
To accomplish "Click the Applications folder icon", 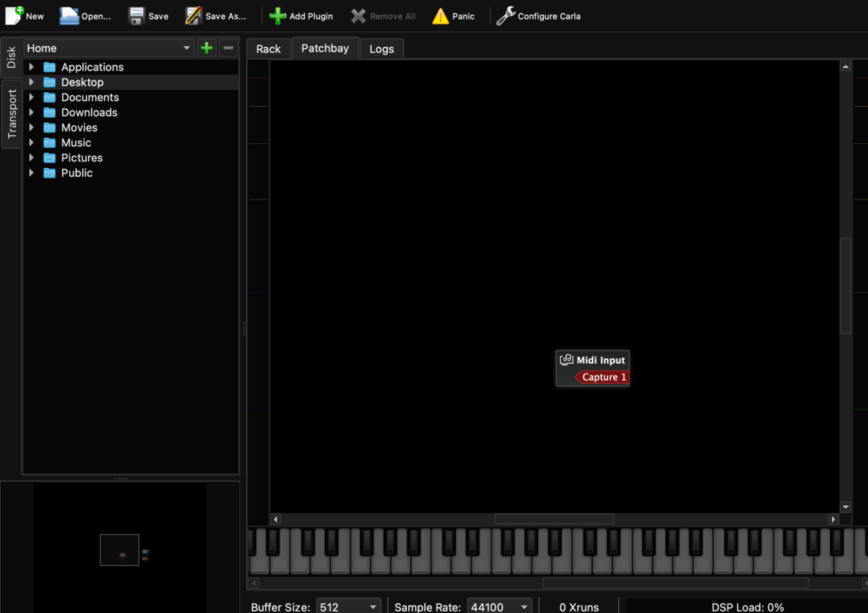I will pyautogui.click(x=50, y=67).
